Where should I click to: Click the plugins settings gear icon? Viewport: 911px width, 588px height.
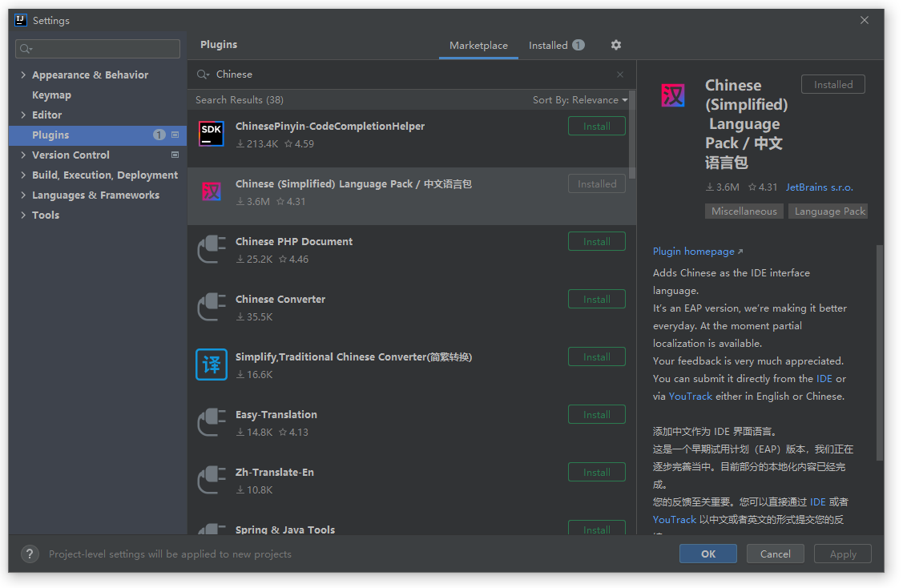615,46
